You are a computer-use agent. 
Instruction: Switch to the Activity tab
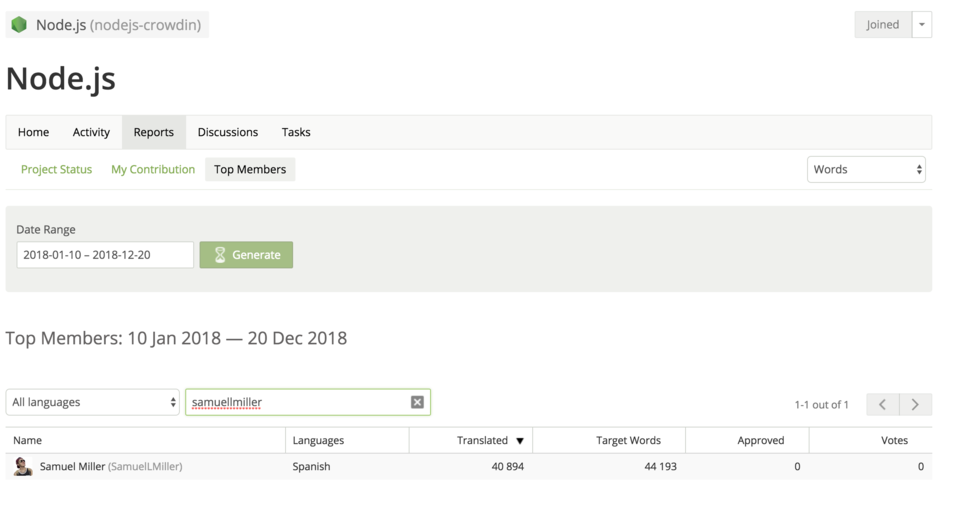pos(91,132)
